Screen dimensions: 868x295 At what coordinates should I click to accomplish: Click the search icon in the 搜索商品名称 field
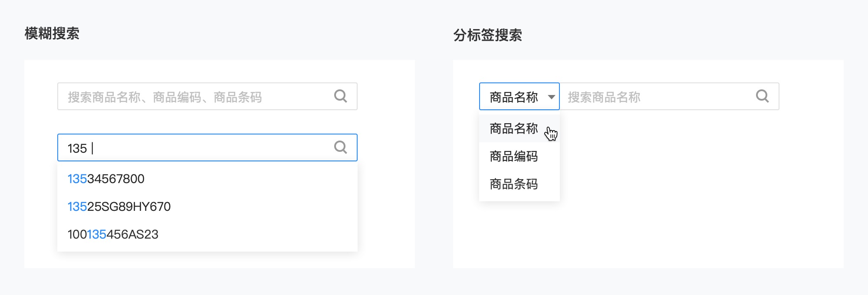(763, 96)
